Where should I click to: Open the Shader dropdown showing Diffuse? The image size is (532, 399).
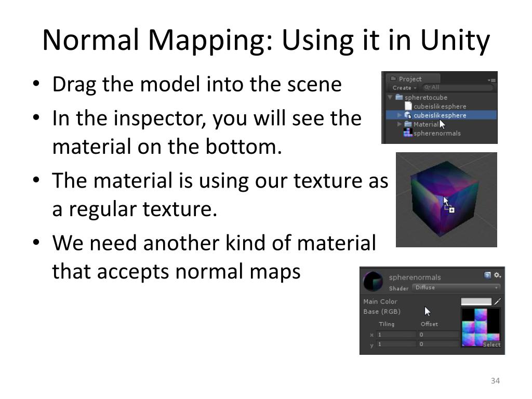(456, 288)
